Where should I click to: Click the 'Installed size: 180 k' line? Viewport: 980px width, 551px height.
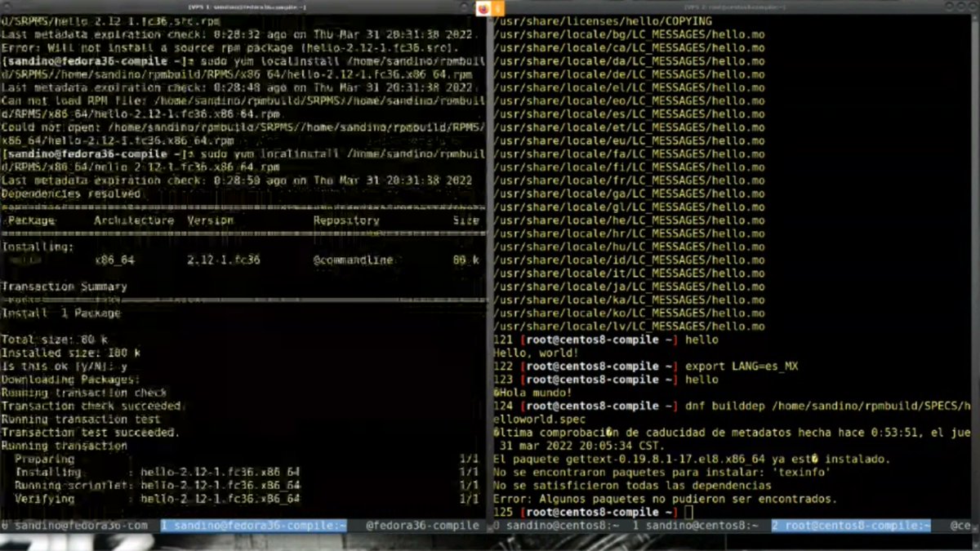click(70, 353)
